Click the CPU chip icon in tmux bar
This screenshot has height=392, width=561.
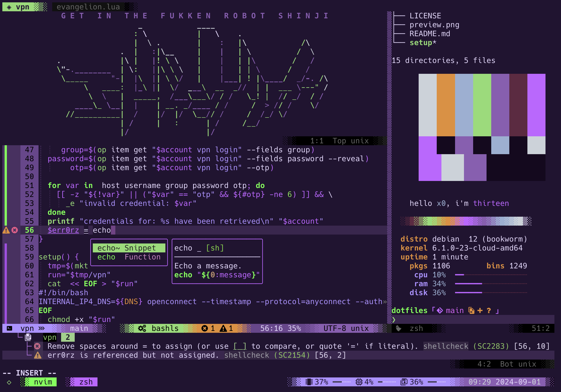tap(359, 382)
